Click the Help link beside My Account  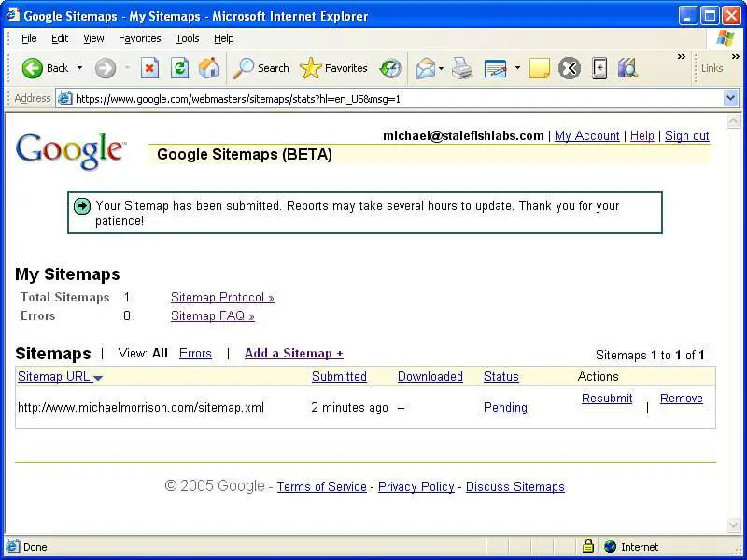point(642,135)
